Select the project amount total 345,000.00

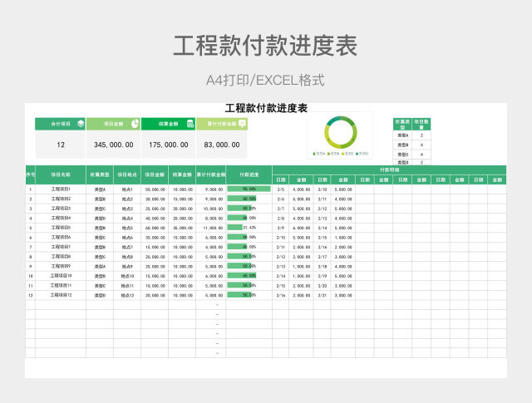(114, 145)
